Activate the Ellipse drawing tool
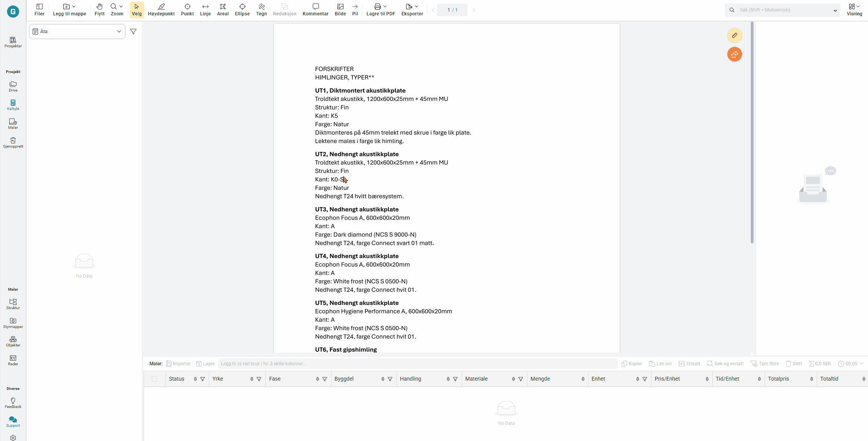 tap(242, 9)
